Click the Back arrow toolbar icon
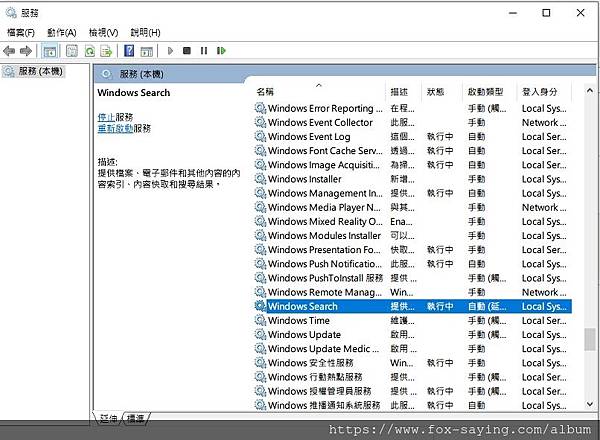Screen dimensions: 600x440 click(x=9, y=51)
